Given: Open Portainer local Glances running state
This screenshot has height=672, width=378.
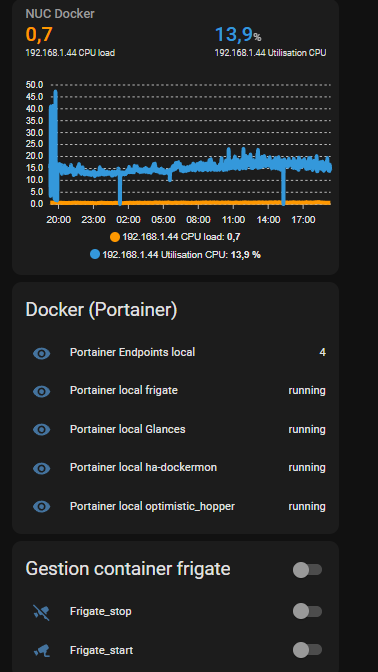Looking at the screenshot, I should pyautogui.click(x=307, y=429).
